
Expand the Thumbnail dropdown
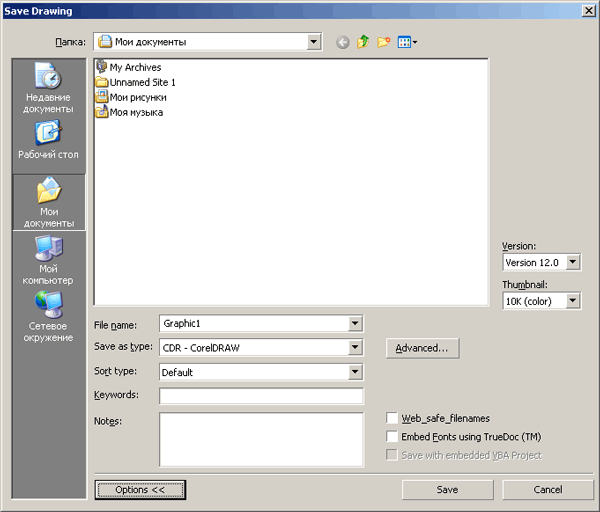click(x=572, y=301)
